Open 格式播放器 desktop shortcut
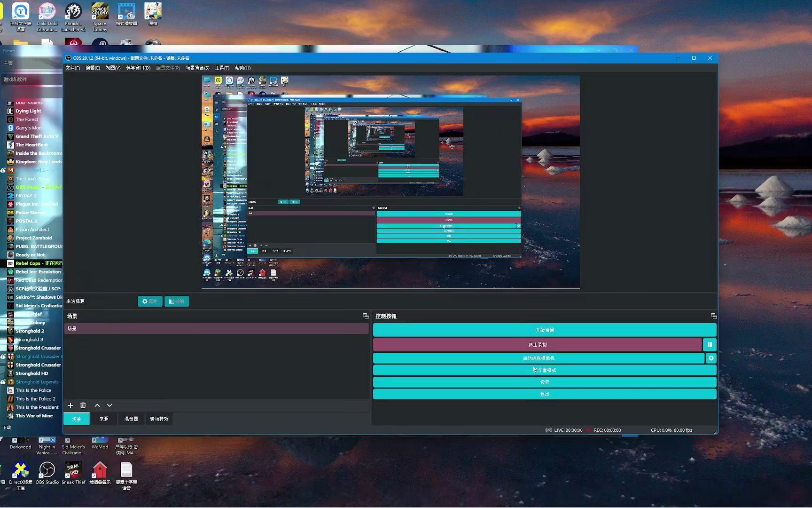 click(126, 15)
